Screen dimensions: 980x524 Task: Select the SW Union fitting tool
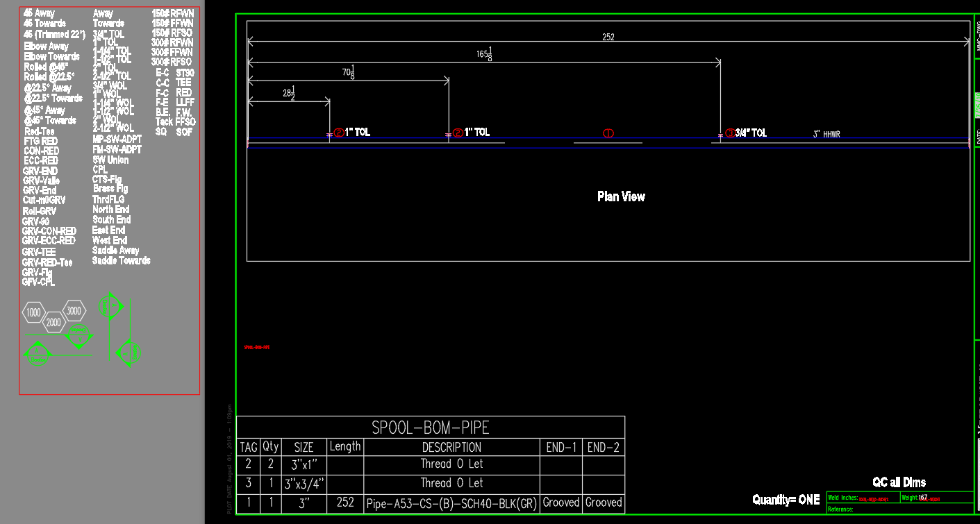pyautogui.click(x=109, y=159)
